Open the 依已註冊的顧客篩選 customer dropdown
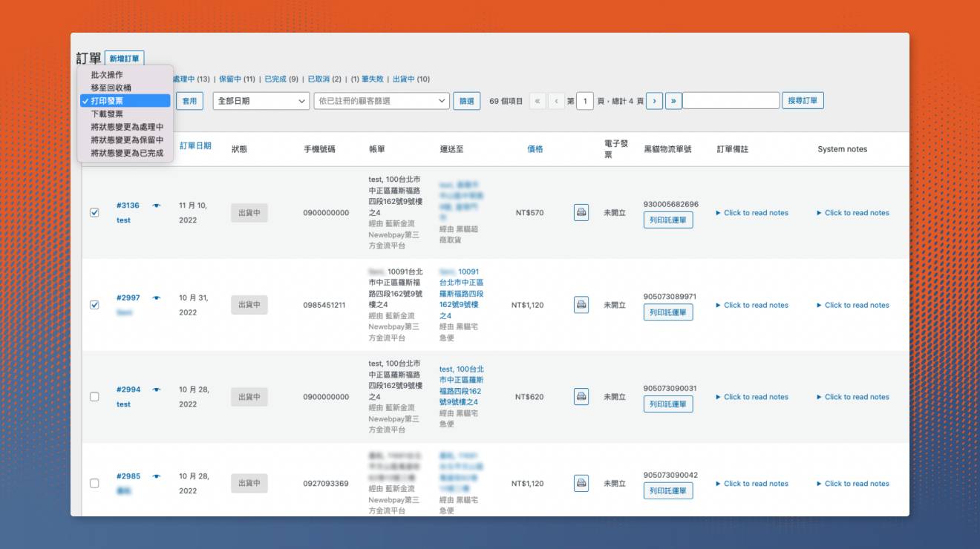 (382, 101)
